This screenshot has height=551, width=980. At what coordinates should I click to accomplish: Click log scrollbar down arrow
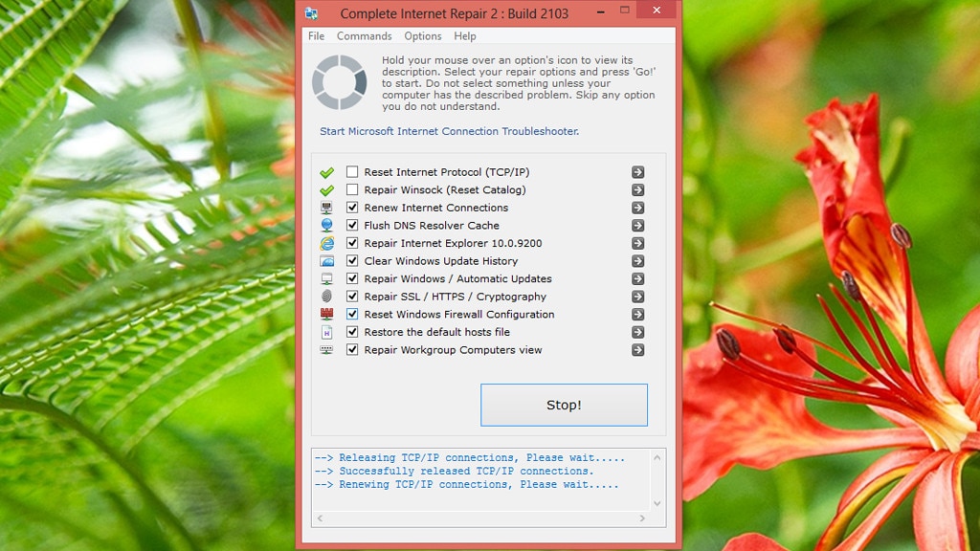tap(657, 503)
